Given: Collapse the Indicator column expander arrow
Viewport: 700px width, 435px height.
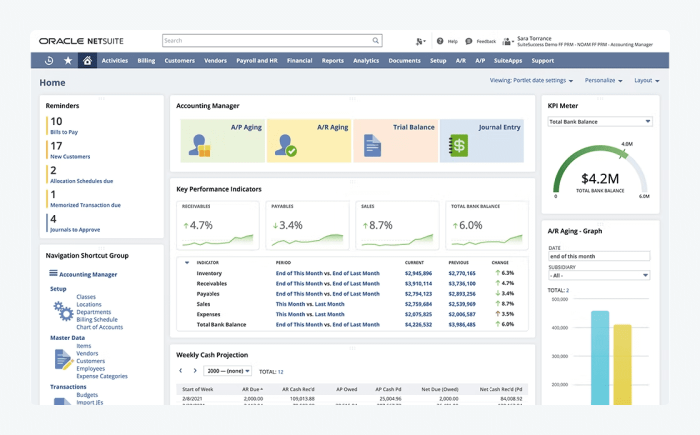Looking at the screenshot, I should (187, 263).
